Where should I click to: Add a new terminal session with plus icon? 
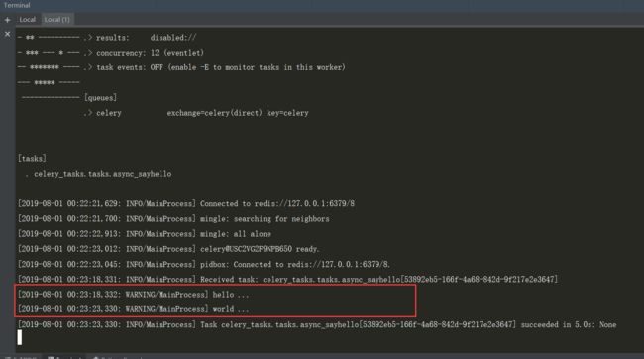[x=7, y=19]
